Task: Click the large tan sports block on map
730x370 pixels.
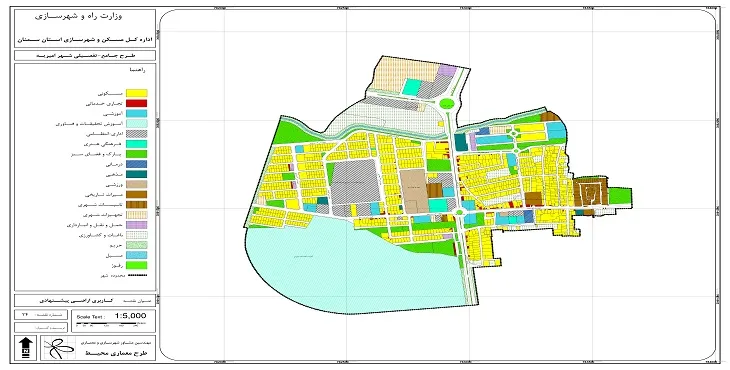Action: click(x=414, y=192)
